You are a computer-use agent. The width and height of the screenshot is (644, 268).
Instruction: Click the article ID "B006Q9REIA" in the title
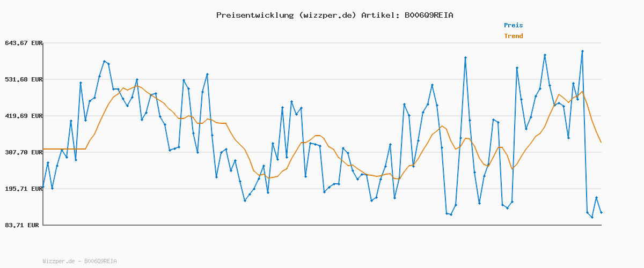click(x=428, y=15)
